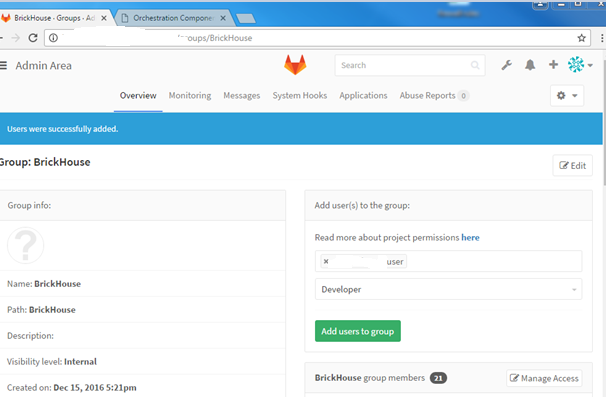
Task: Open a new browser tab
Action: 246,18
